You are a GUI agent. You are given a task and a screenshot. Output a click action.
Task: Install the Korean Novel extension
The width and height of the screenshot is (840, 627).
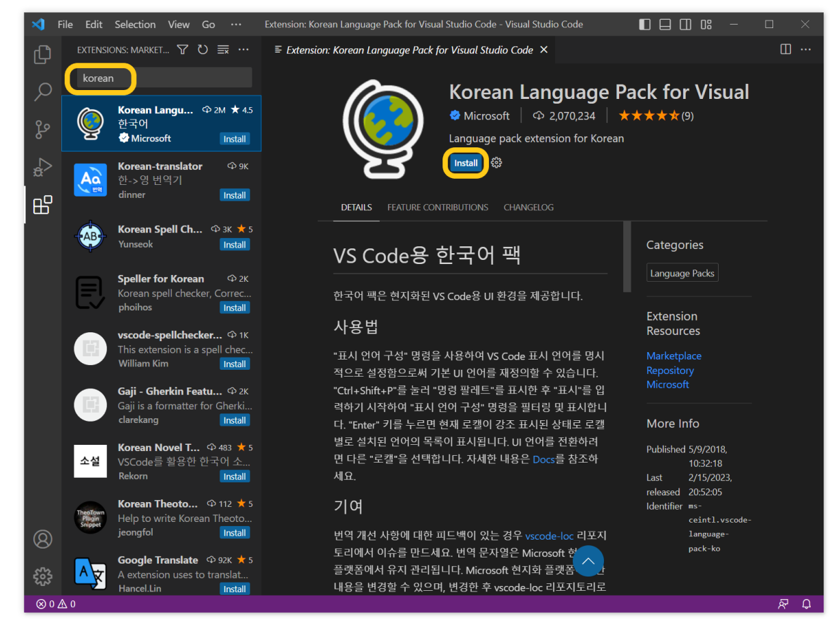pyautogui.click(x=235, y=477)
